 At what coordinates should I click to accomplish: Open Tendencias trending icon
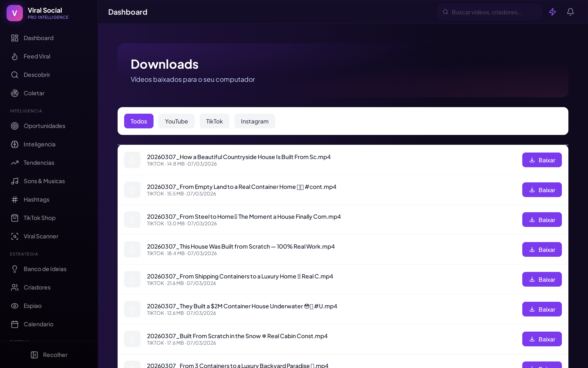(x=14, y=163)
